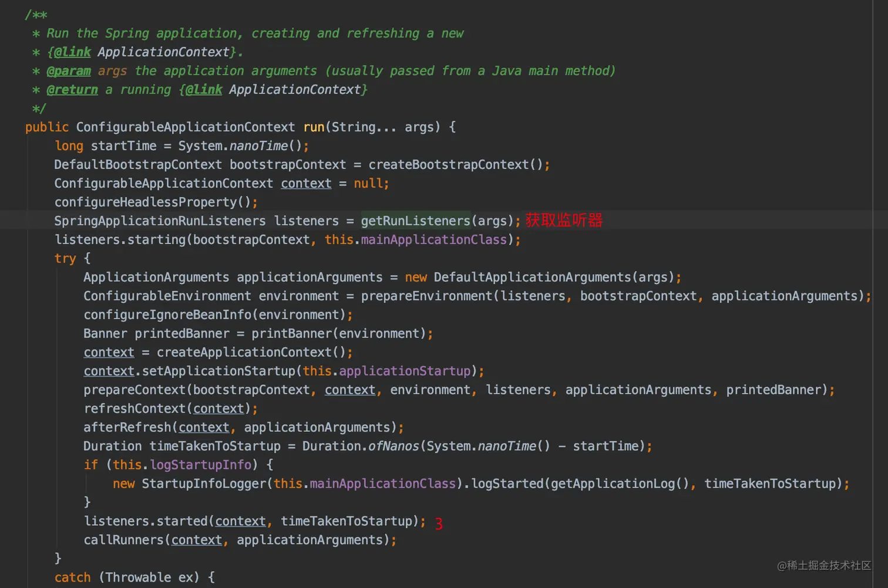This screenshot has width=888, height=588.
Task: Click timeTakenToStartup in Duration declaration
Action: 215,447
